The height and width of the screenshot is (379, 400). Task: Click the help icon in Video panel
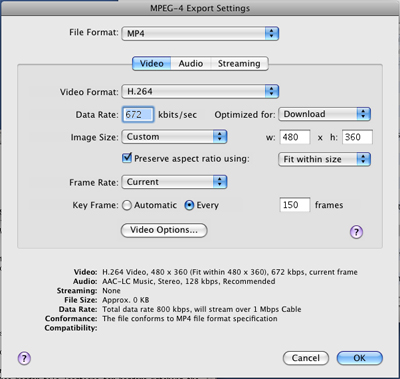(356, 232)
